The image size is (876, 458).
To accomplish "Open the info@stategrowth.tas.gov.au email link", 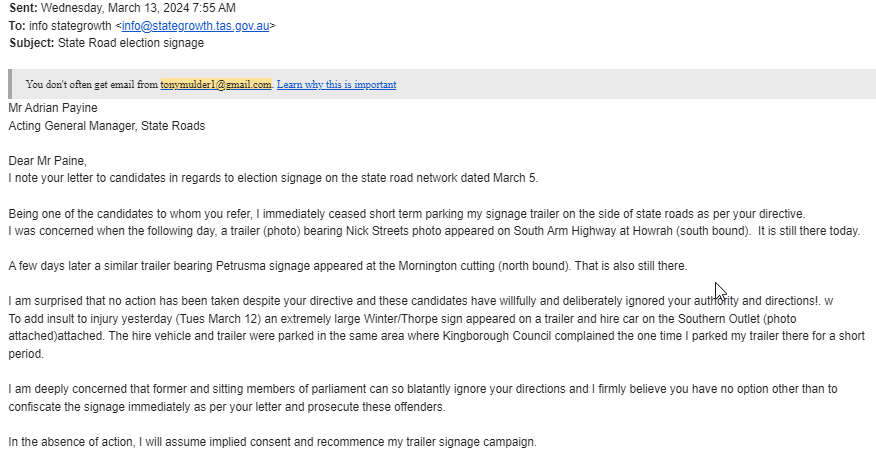I will (195, 26).
